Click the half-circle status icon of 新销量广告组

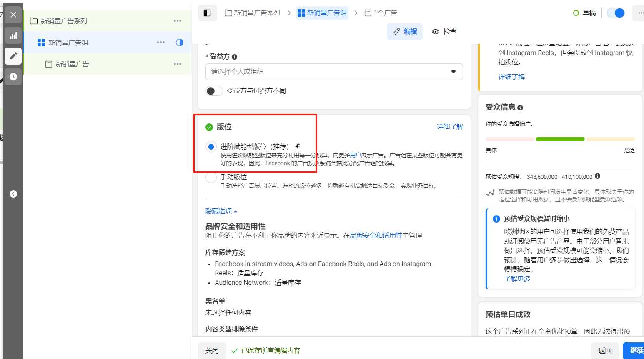180,43
